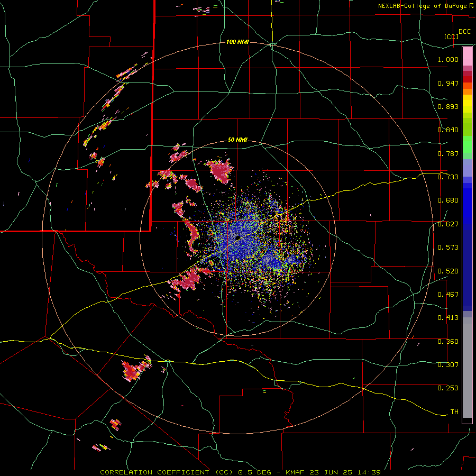This screenshot has height=476, width=476.
Task: Click the 0.360 legend value
Action: click(448, 342)
